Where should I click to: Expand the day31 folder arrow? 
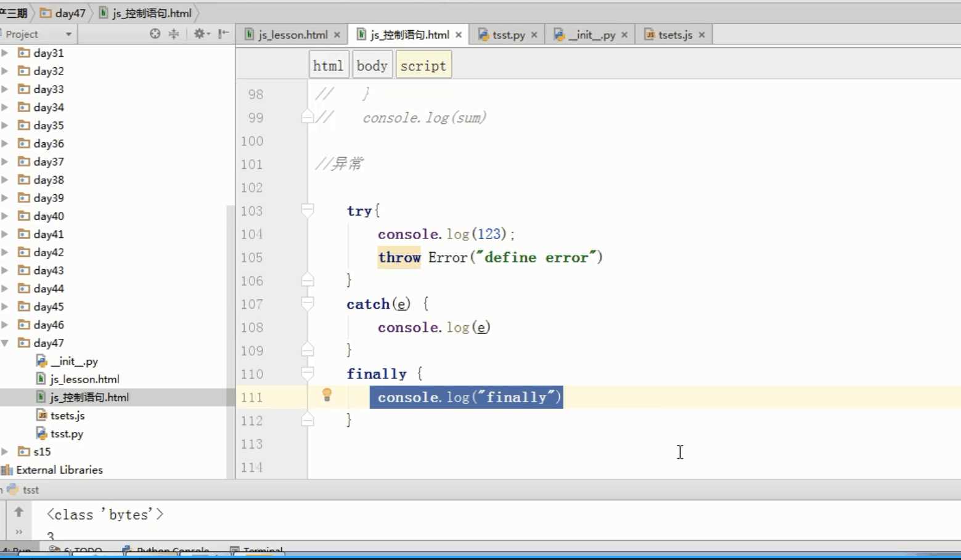pyautogui.click(x=5, y=53)
